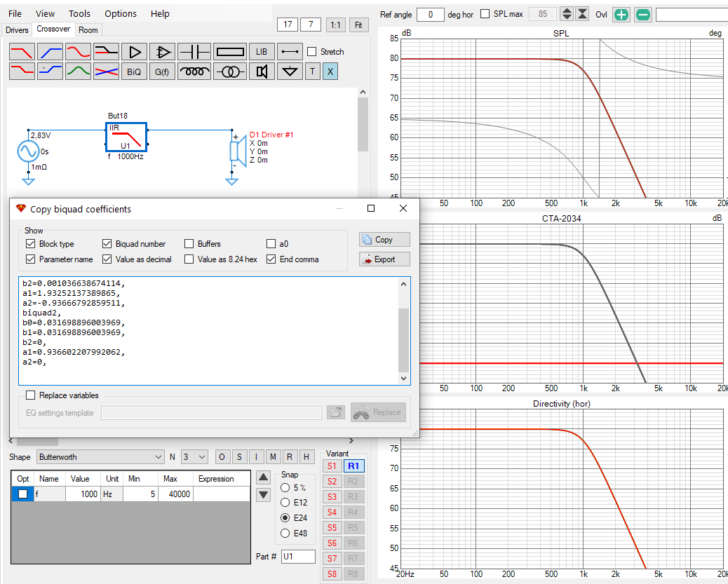This screenshot has width=728, height=584.
Task: Select the black-and-red bent-line filter block icon
Action: [106, 52]
